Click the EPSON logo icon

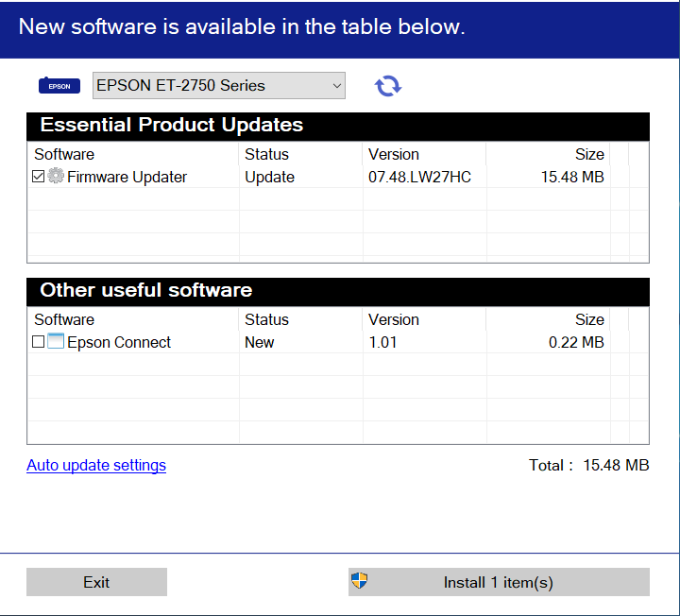tap(59, 86)
